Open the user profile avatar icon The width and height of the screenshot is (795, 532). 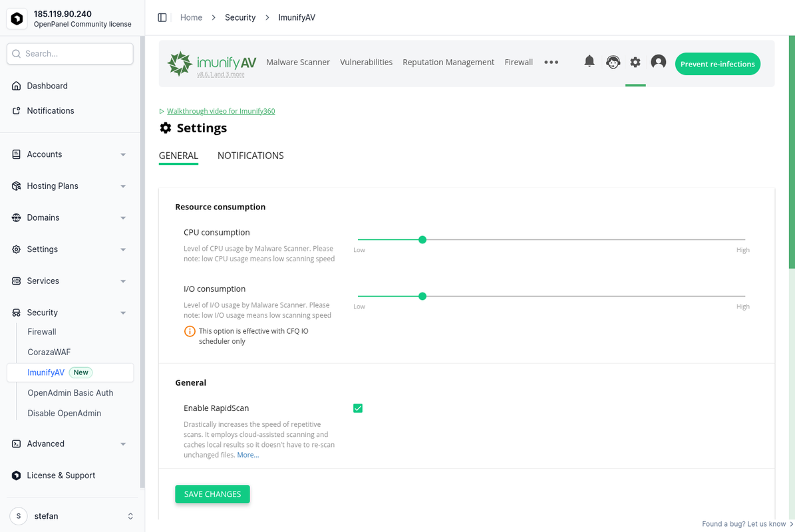point(658,62)
